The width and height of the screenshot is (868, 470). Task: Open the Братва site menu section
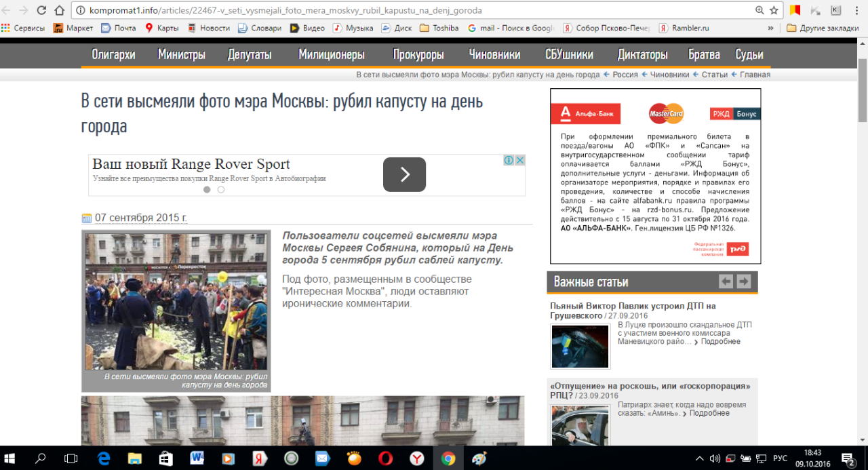tap(704, 55)
